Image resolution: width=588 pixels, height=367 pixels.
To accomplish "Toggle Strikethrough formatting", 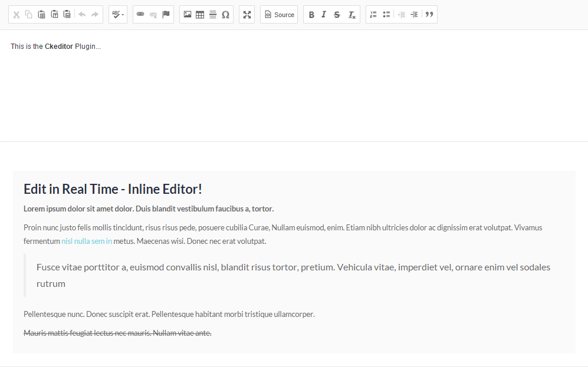I will pos(337,15).
